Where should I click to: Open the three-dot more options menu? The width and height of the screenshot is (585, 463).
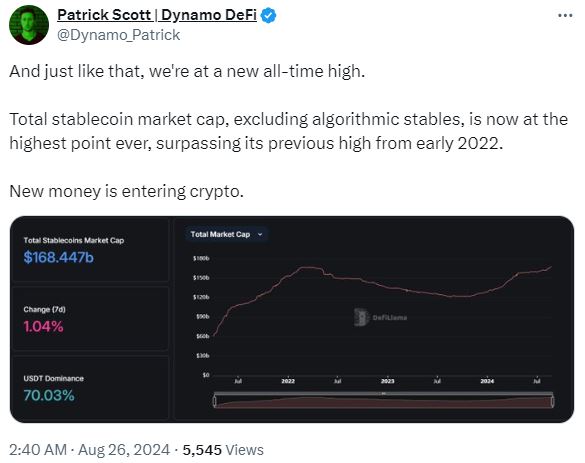tap(565, 16)
